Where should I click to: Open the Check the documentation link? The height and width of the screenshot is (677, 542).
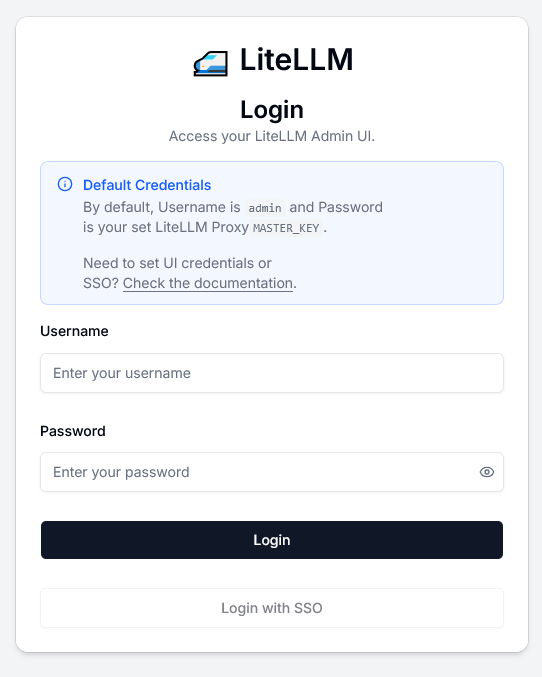(208, 283)
